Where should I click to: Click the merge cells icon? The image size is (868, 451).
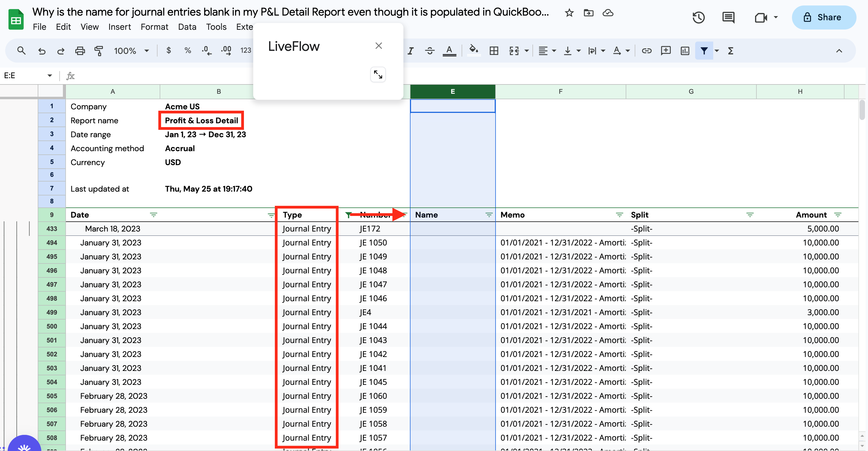click(x=514, y=51)
